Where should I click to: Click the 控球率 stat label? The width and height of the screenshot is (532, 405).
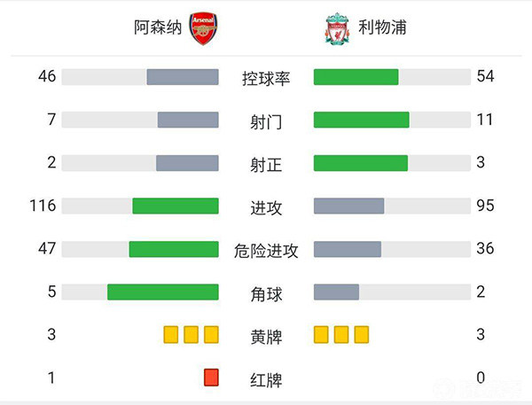[x=266, y=78]
